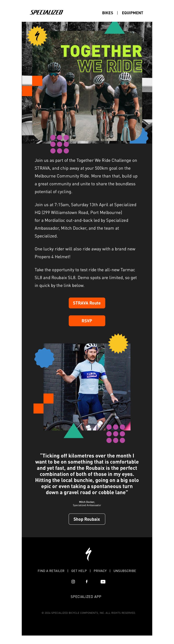
Task: Open the Facebook icon
Action: coord(87,581)
